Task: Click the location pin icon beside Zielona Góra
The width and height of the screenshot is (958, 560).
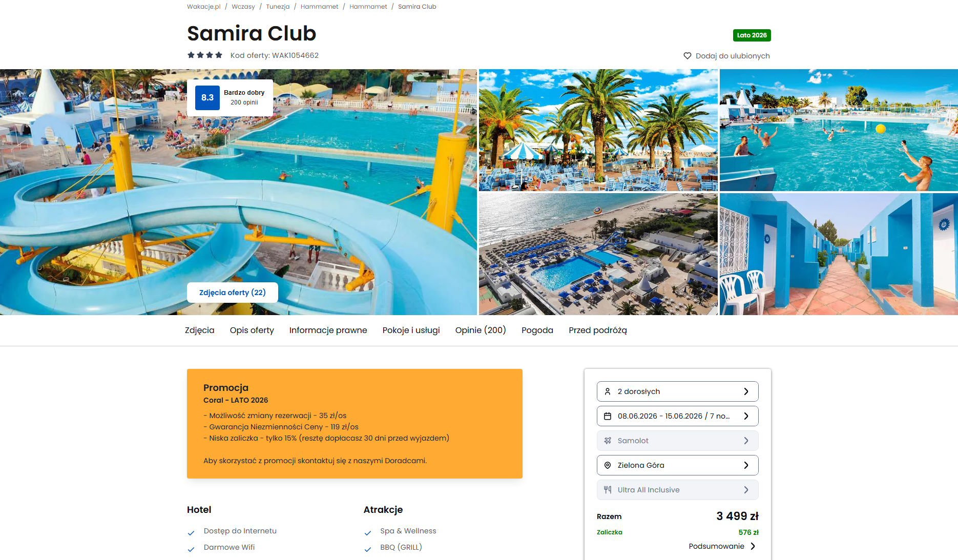Action: click(x=608, y=465)
